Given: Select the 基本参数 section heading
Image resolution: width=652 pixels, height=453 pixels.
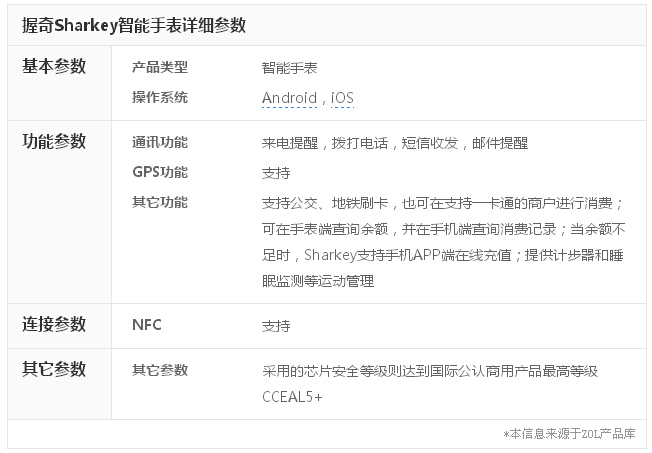Looking at the screenshot, I should [54, 66].
